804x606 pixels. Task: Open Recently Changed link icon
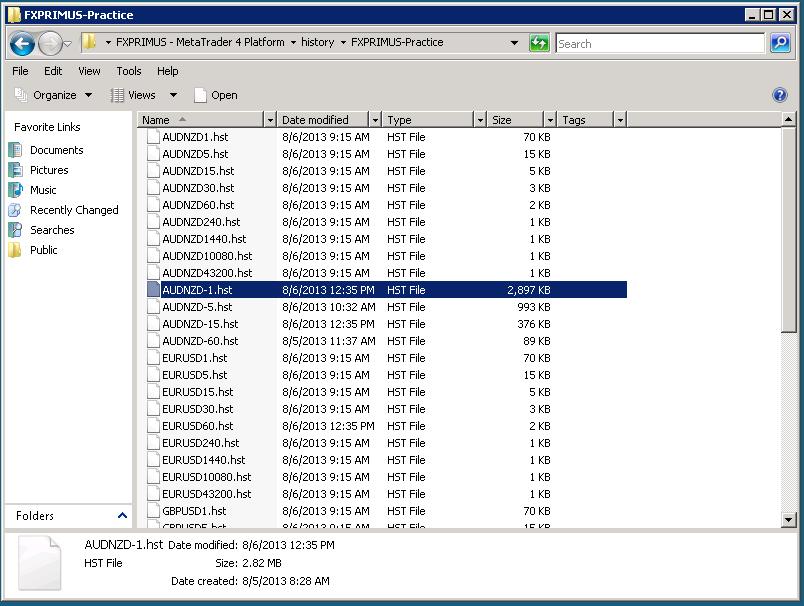15,210
